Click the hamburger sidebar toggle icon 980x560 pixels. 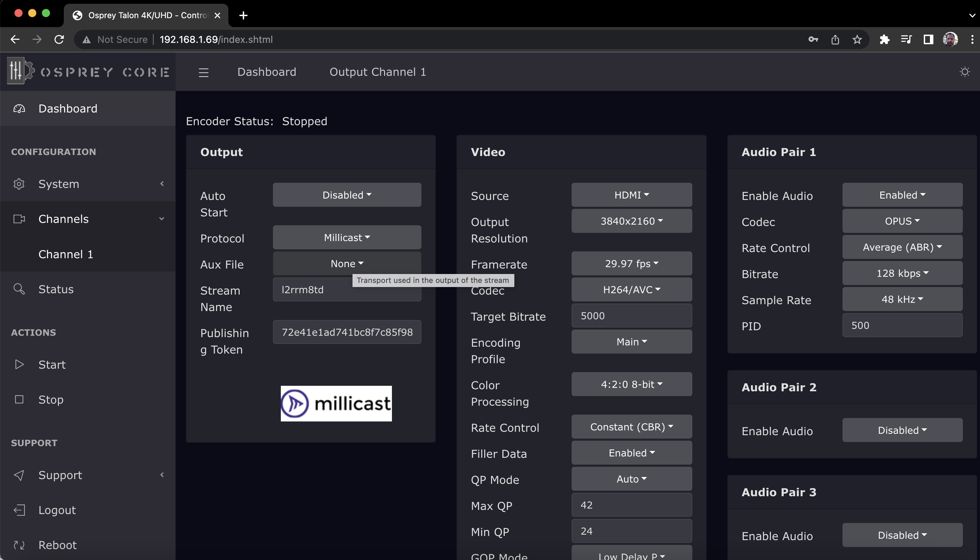click(203, 72)
